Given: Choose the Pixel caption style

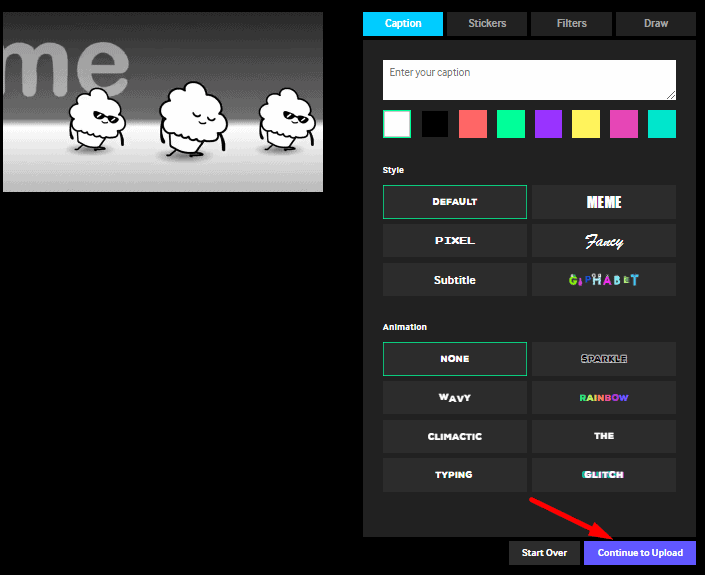Looking at the screenshot, I should (x=455, y=241).
